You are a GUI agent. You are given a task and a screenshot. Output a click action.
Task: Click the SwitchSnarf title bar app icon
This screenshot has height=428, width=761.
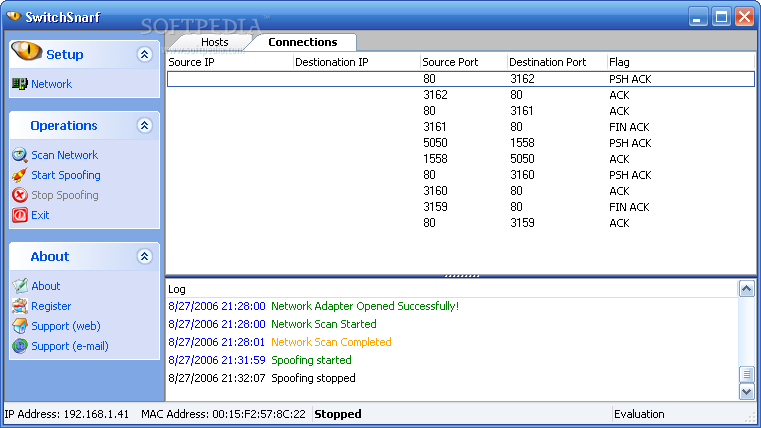point(14,17)
